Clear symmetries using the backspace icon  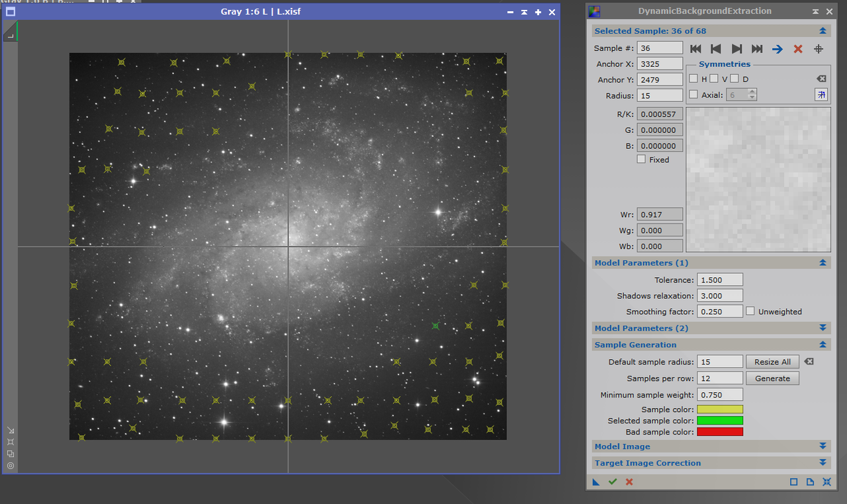pos(821,78)
